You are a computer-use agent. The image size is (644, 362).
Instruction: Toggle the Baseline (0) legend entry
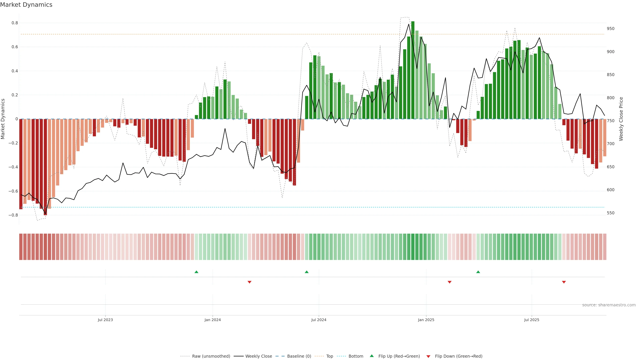(299, 356)
